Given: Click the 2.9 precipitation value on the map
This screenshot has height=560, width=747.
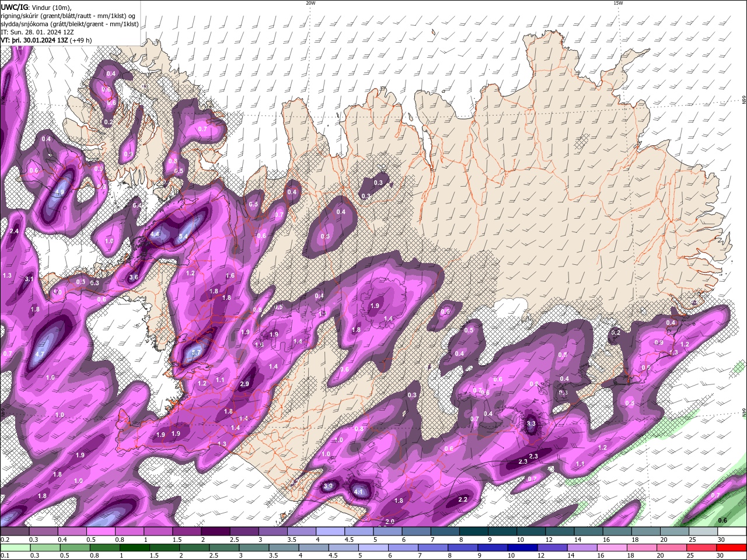Looking at the screenshot, I should (x=245, y=384).
